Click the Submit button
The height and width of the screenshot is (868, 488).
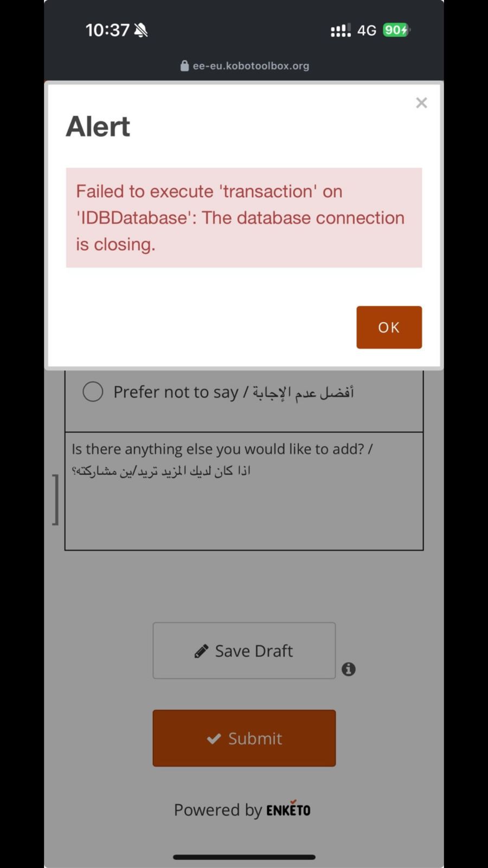click(x=244, y=738)
